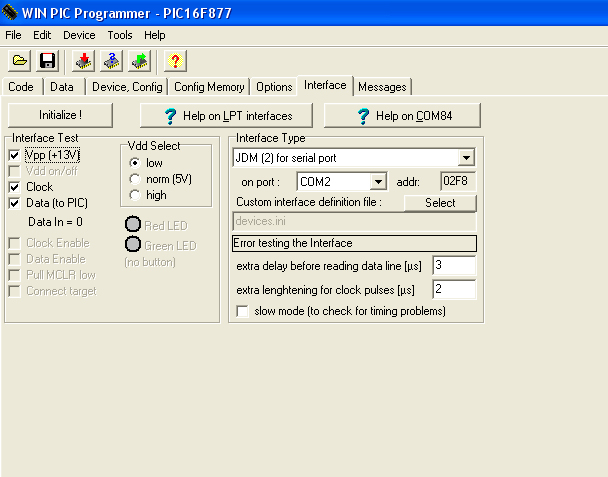Open the Help menu
Viewport: 608px width, 477px height.
point(155,35)
